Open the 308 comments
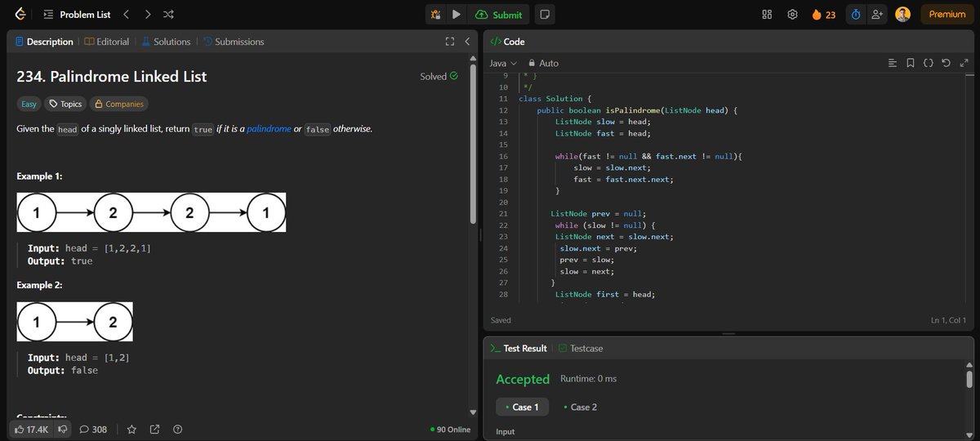This screenshot has height=441, width=980. point(93,429)
